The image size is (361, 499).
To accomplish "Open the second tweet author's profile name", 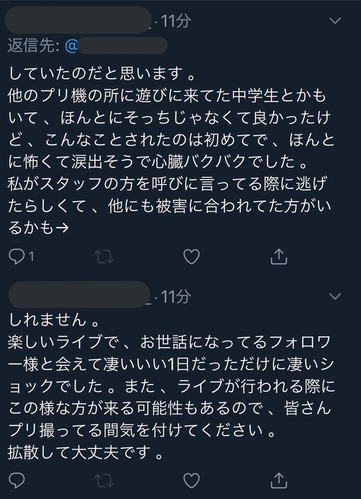I will coord(80,295).
